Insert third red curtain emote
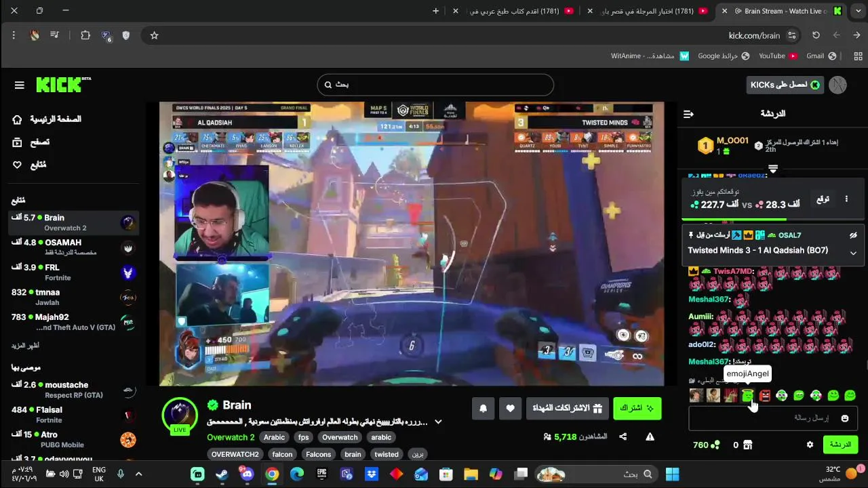This screenshot has width=868, height=488. click(x=730, y=396)
